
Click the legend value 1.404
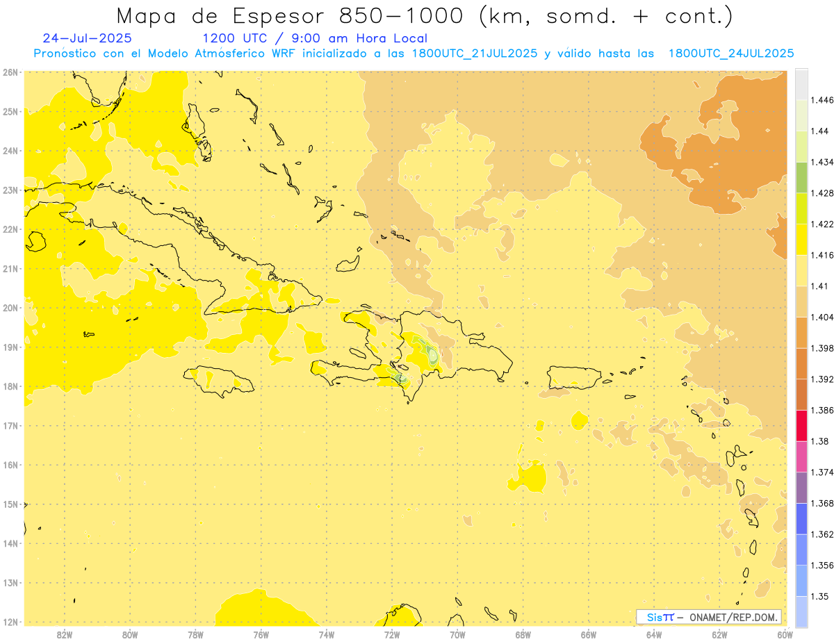[x=821, y=317]
